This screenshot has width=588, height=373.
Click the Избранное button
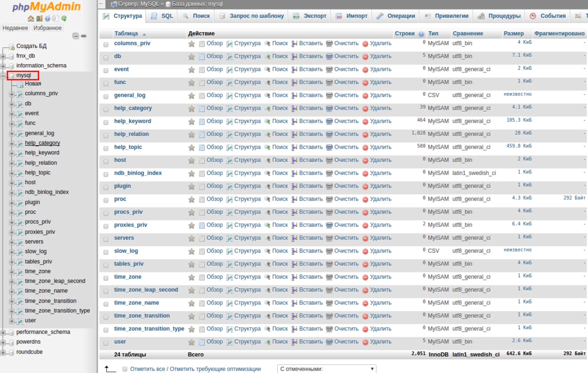point(47,28)
